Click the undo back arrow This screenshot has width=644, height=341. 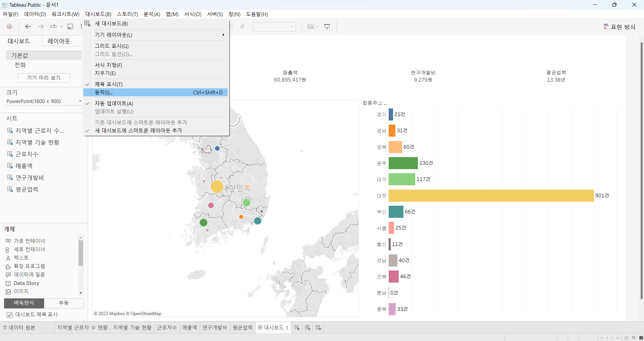click(28, 27)
